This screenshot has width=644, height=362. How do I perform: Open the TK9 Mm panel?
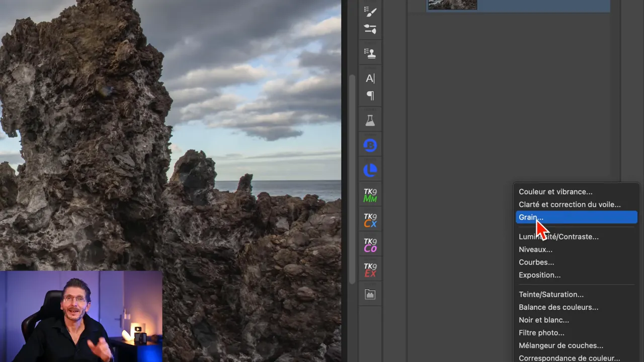coord(370,194)
